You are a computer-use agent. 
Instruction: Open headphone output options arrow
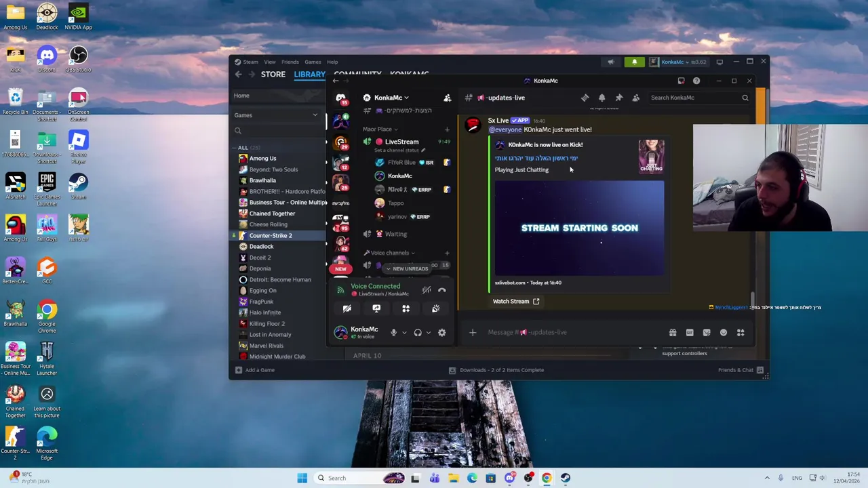pyautogui.click(x=428, y=333)
